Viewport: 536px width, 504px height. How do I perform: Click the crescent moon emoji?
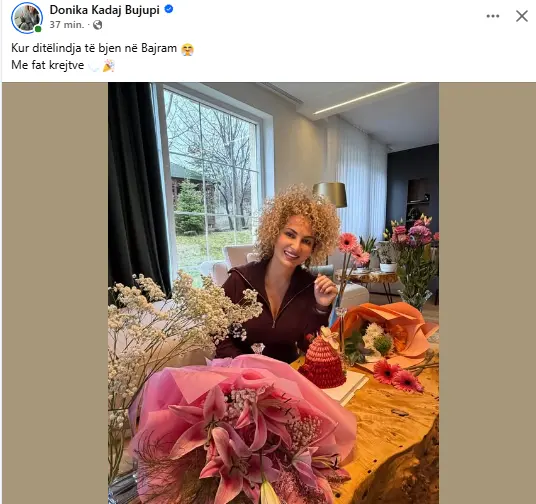pyautogui.click(x=94, y=66)
